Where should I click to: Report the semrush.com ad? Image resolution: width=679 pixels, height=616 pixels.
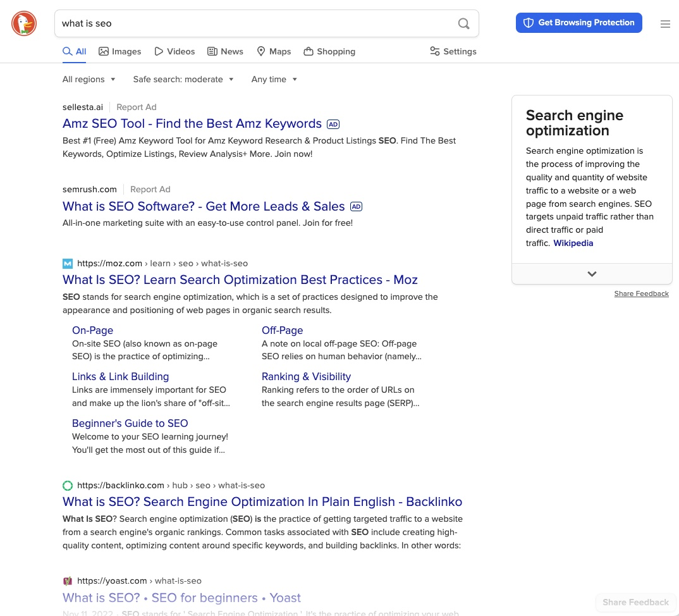(x=150, y=189)
